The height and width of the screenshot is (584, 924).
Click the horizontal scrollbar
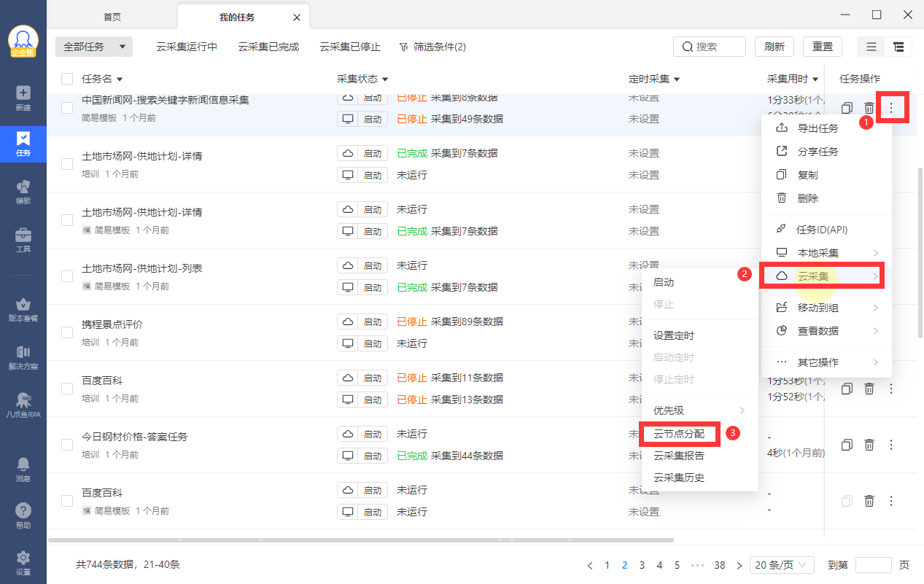tap(361, 540)
